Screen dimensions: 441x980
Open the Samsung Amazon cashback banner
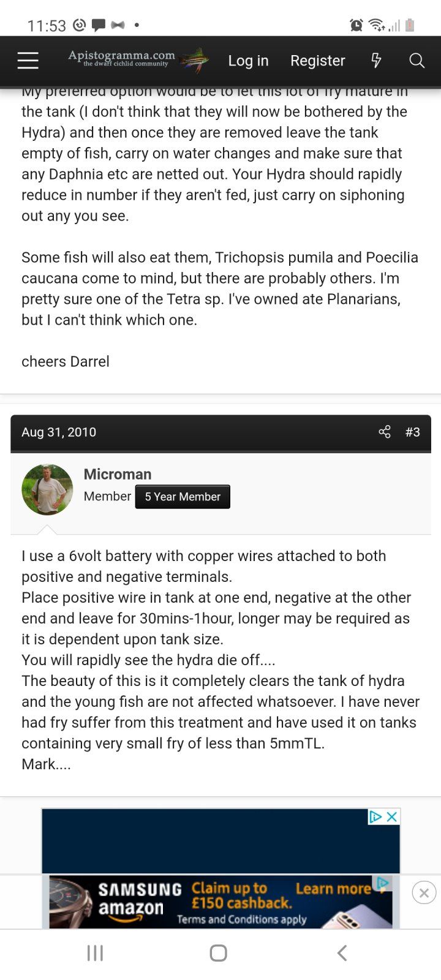[x=221, y=902]
